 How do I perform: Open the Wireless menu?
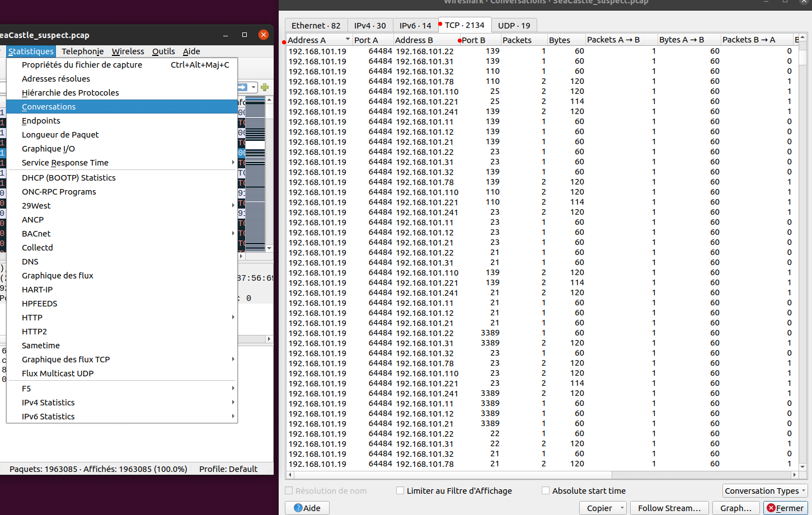128,51
